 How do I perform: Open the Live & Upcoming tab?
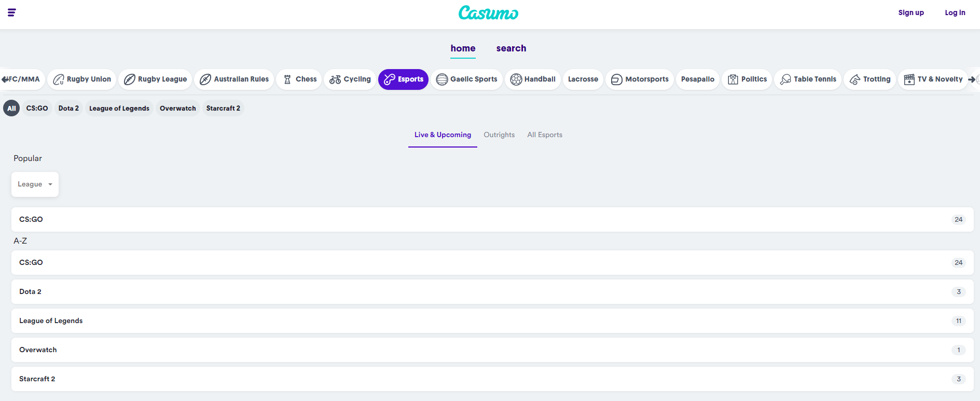click(x=443, y=135)
